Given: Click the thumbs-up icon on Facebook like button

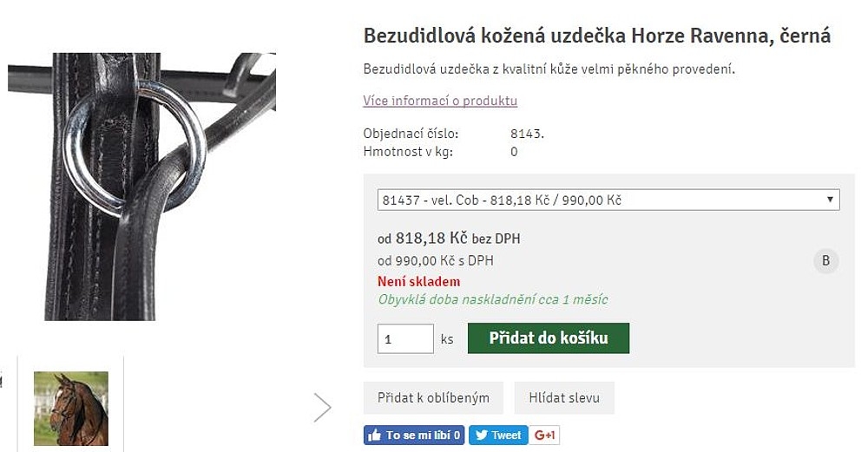Looking at the screenshot, I should pos(374,436).
